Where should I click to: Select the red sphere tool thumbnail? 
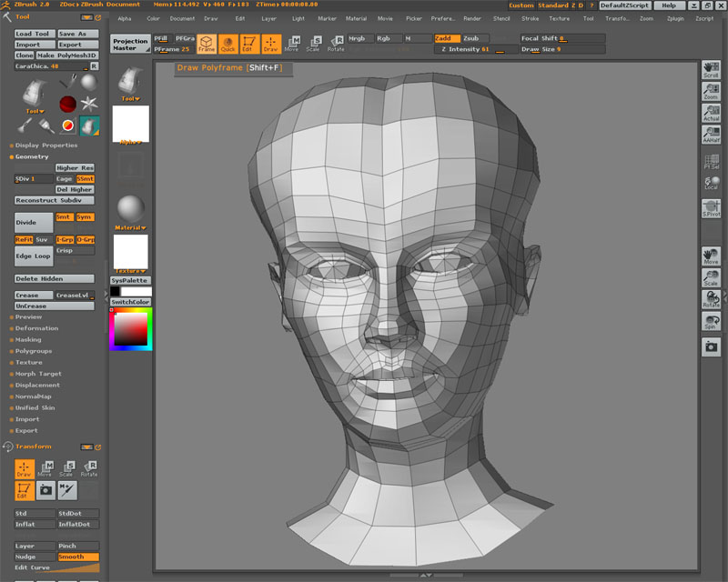(x=67, y=104)
